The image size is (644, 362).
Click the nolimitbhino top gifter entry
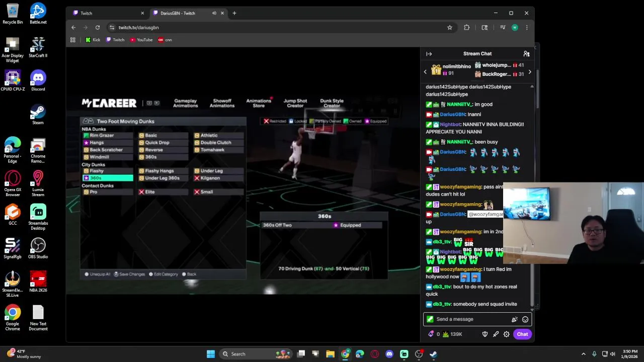pos(451,70)
